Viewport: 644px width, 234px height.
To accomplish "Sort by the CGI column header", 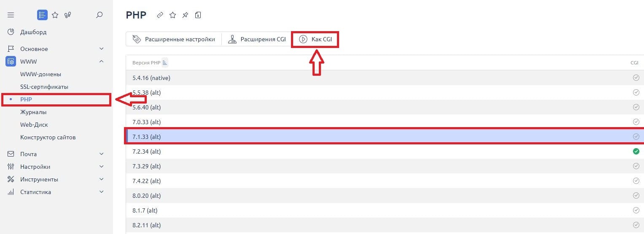I will [634, 63].
